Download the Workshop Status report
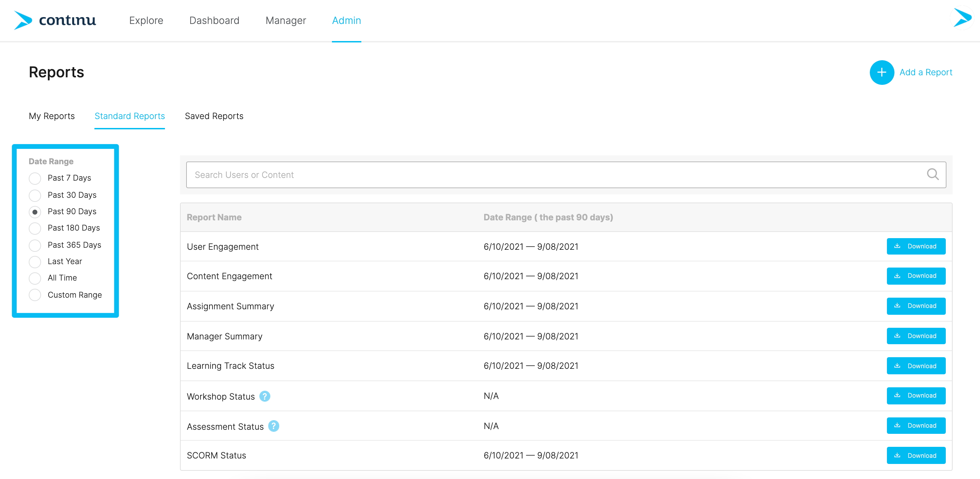The width and height of the screenshot is (980, 479). pos(916,396)
